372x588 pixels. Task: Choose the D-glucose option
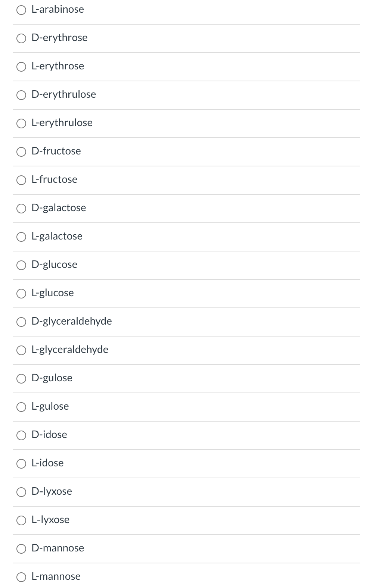tap(21, 265)
